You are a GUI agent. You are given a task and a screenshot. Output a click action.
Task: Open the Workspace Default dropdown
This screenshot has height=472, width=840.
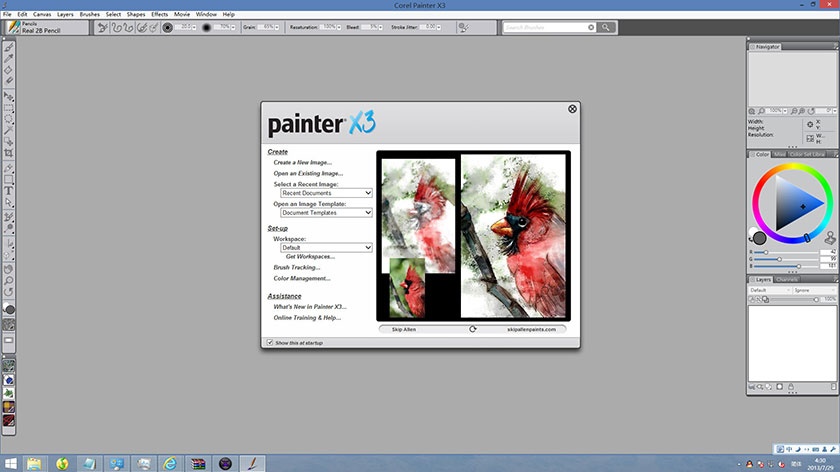click(326, 248)
